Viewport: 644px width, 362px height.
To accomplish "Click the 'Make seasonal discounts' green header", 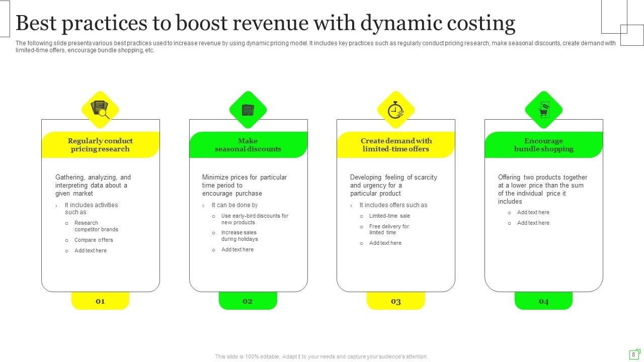I will click(248, 145).
